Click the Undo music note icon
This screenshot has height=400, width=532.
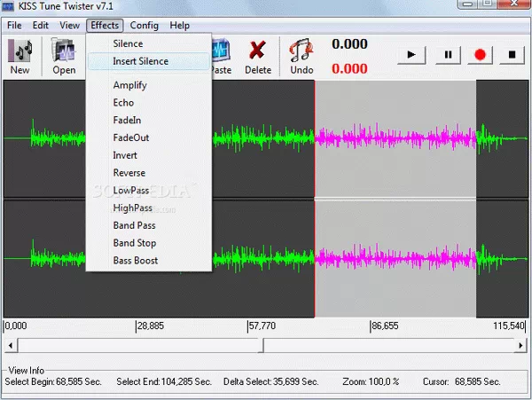(x=301, y=51)
